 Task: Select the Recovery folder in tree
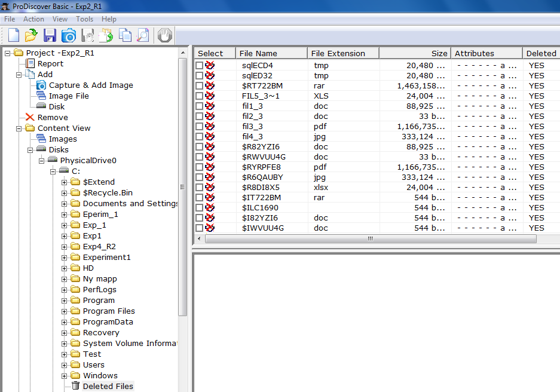[101, 332]
